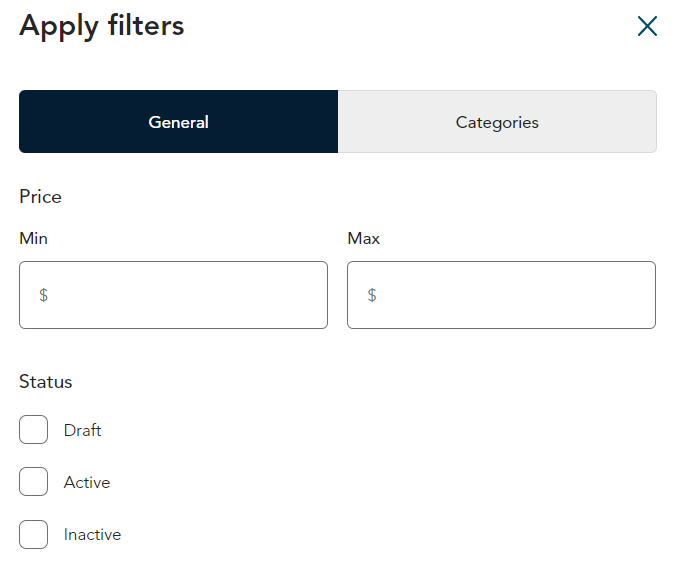This screenshot has height=576, width=683.
Task: Tick the Draft status checkbox
Action: (x=34, y=430)
